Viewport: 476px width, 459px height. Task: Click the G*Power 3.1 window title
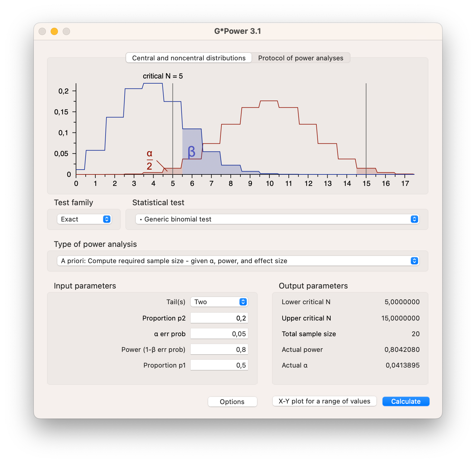pos(238,31)
